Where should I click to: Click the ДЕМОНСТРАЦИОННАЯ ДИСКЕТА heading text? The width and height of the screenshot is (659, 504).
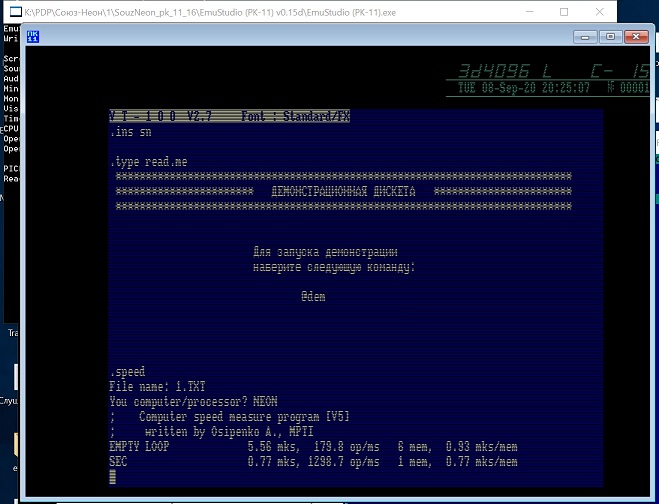pyautogui.click(x=343, y=191)
